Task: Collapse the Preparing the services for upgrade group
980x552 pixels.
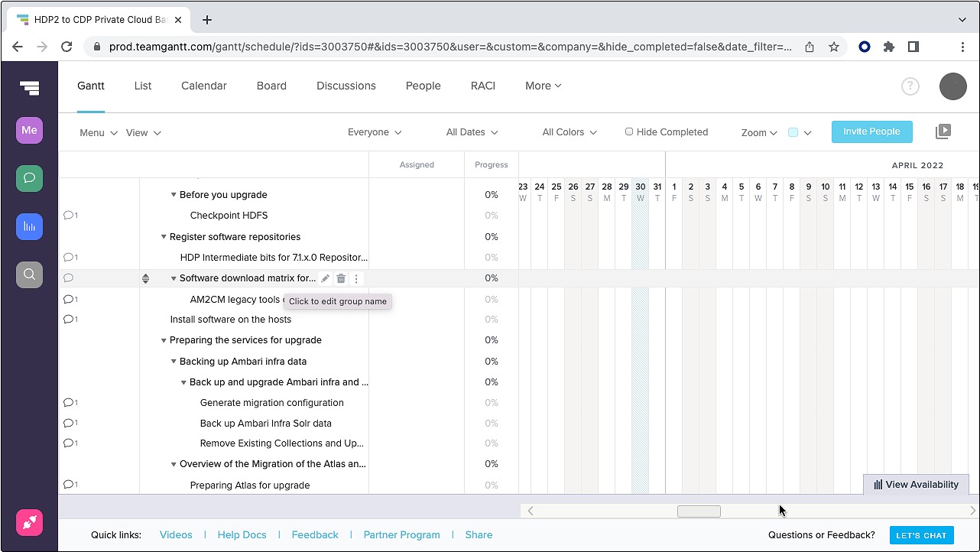Action: click(164, 340)
